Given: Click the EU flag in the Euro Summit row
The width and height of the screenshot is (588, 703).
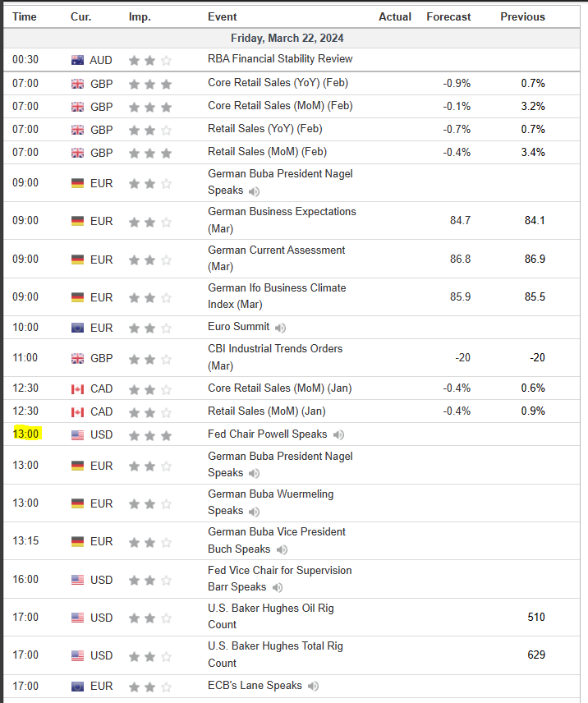Looking at the screenshot, I should tap(78, 328).
